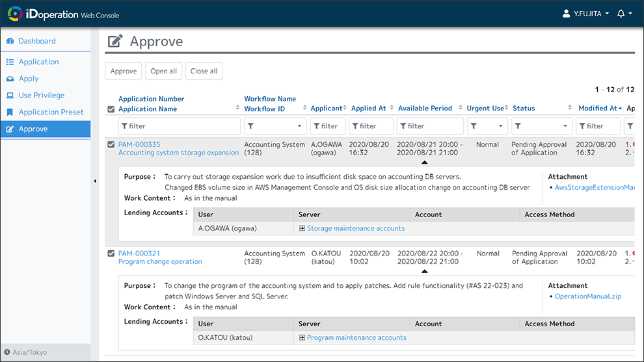The height and width of the screenshot is (362, 644).
Task: Open Use Privilege page
Action: click(x=42, y=96)
